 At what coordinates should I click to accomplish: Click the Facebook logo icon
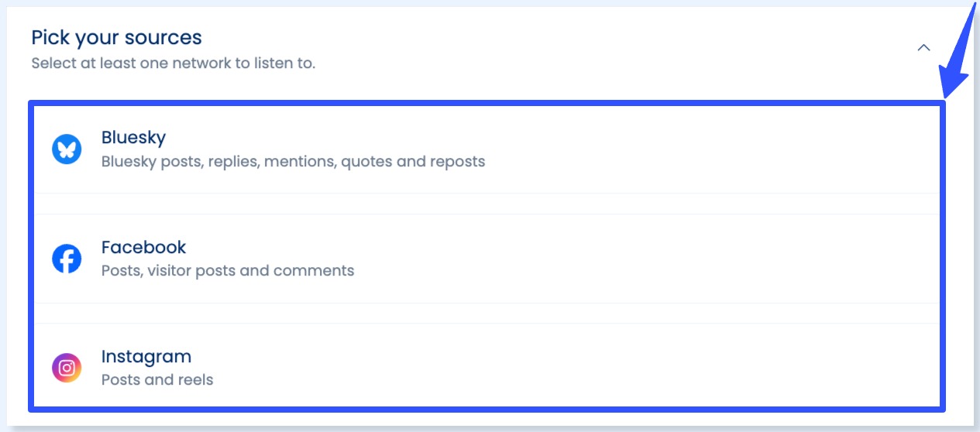(67, 259)
